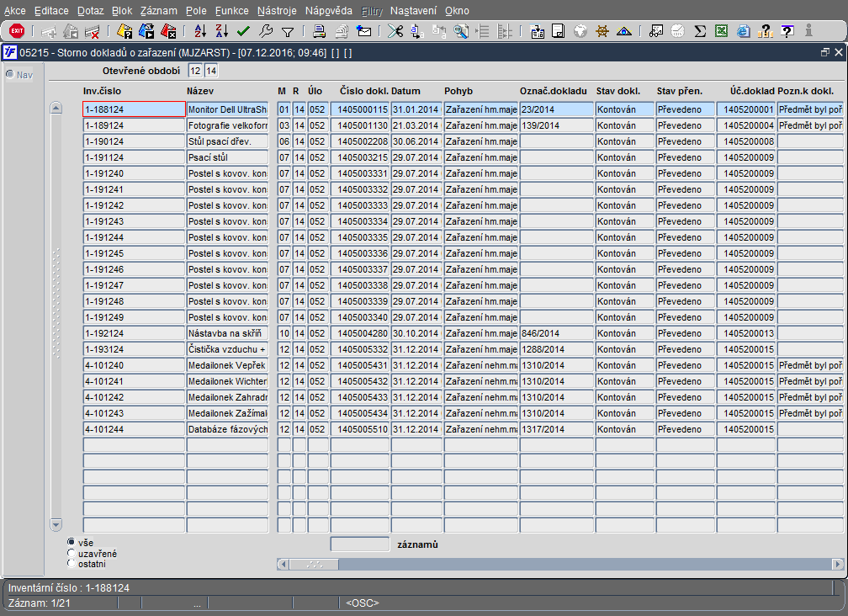
Task: Select inventory number 1-188124 cell
Action: pyautogui.click(x=134, y=109)
